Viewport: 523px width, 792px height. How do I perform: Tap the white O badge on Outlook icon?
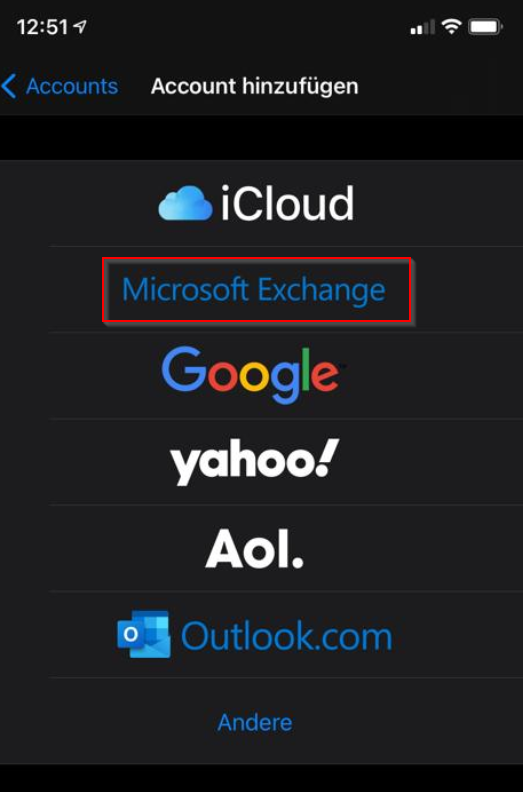tap(130, 634)
